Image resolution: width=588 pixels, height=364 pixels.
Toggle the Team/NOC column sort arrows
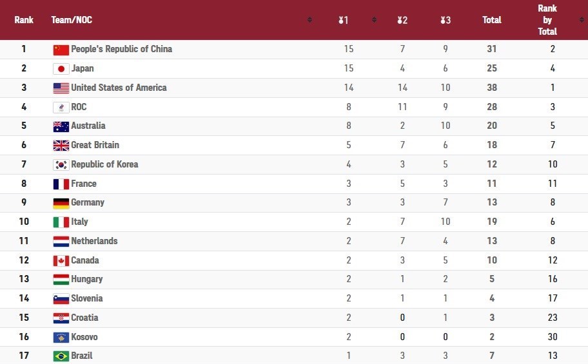[309, 20]
